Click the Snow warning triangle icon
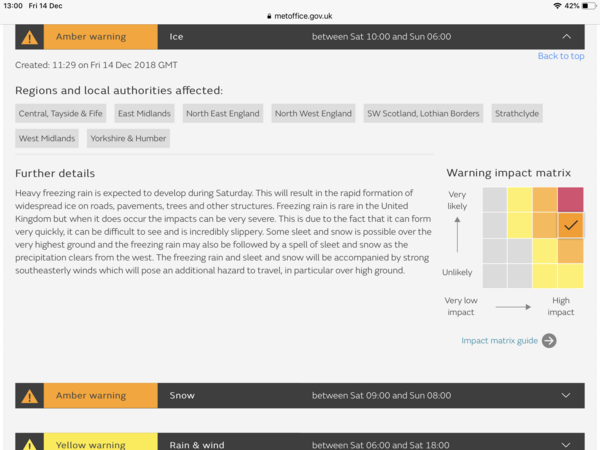The image size is (600, 450). point(29,396)
